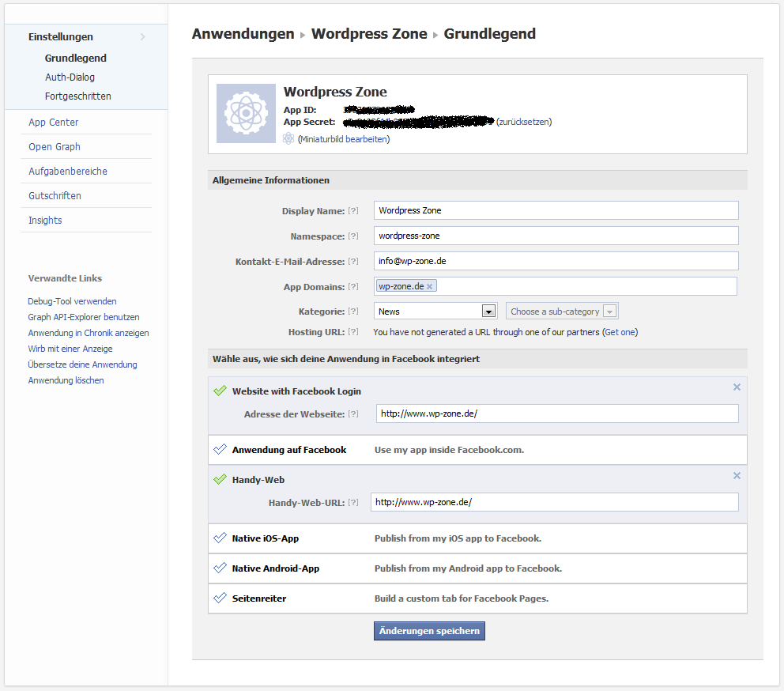784x691 pixels.
Task: Go to Anwendungen in the breadcrumb
Action: 243,33
